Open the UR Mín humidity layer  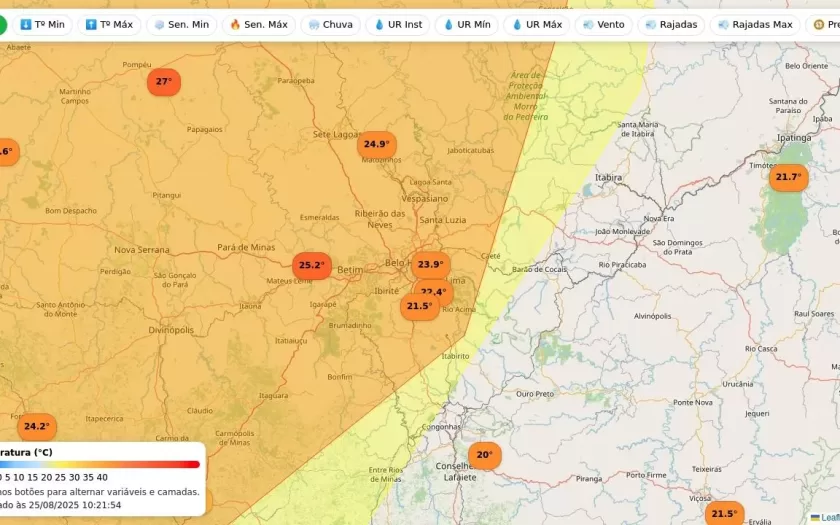tap(466, 25)
